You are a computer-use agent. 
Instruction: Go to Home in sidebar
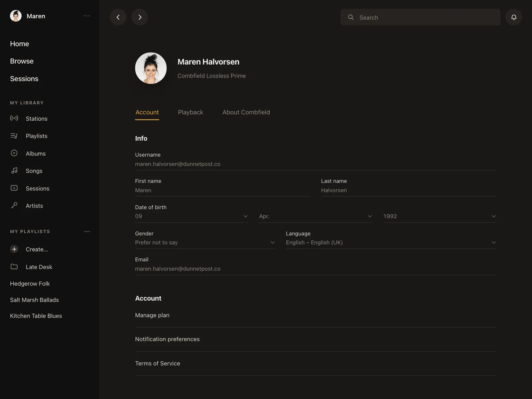20,44
